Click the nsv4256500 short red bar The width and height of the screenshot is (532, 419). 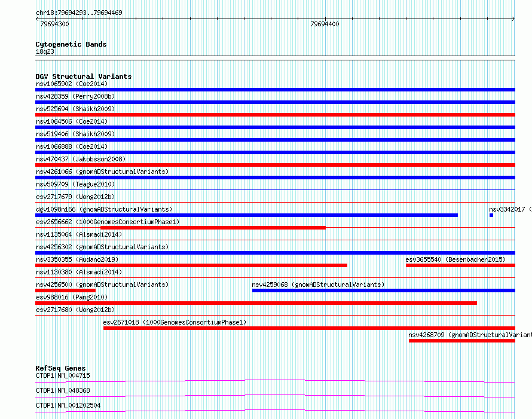(x=66, y=290)
